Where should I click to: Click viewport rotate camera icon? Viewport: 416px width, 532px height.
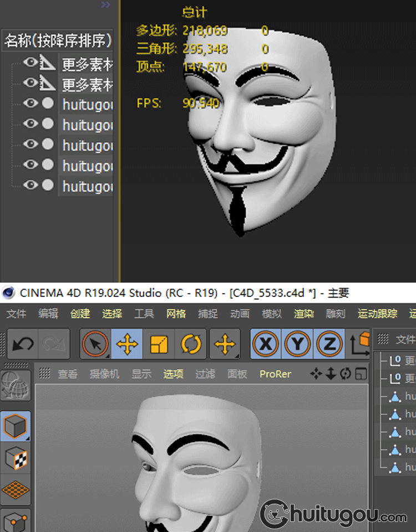coord(346,374)
